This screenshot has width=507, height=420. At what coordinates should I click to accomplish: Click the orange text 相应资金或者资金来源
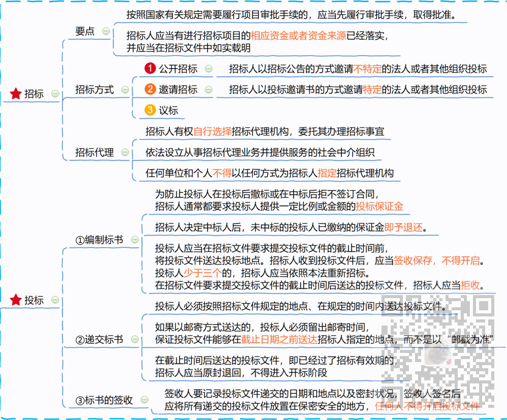(298, 36)
